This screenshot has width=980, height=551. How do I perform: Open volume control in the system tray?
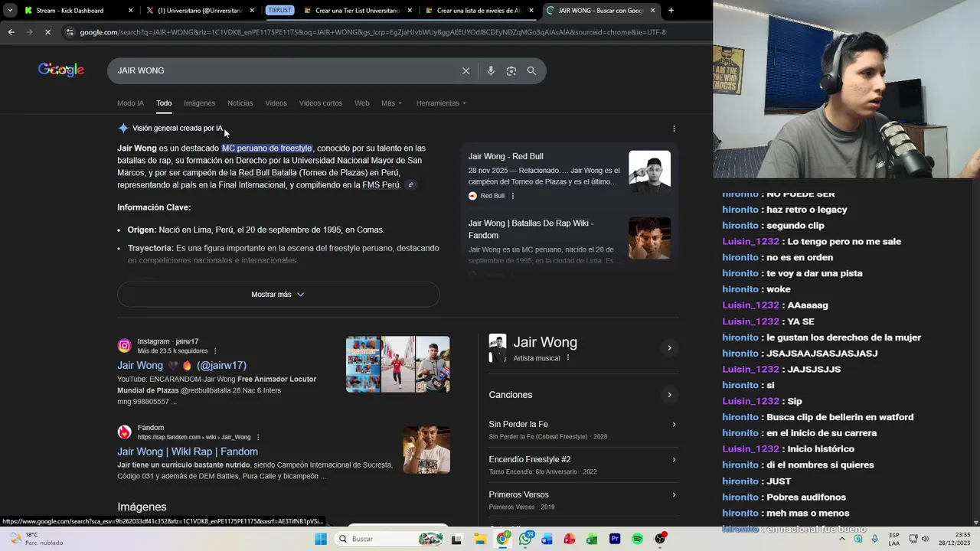point(925,539)
